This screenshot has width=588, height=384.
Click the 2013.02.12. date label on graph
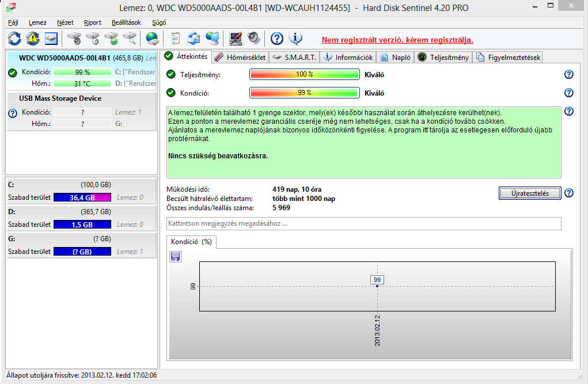pyautogui.click(x=377, y=330)
